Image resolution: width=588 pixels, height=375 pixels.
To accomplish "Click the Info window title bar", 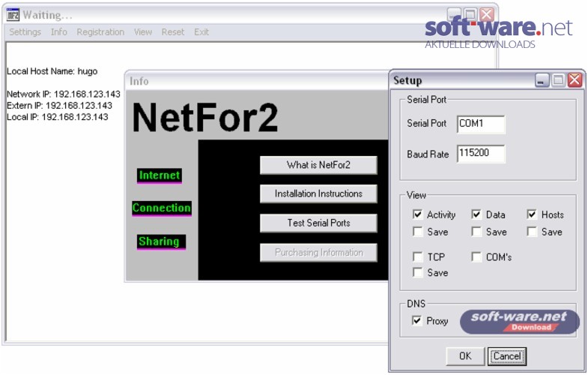I will pyautogui.click(x=257, y=81).
